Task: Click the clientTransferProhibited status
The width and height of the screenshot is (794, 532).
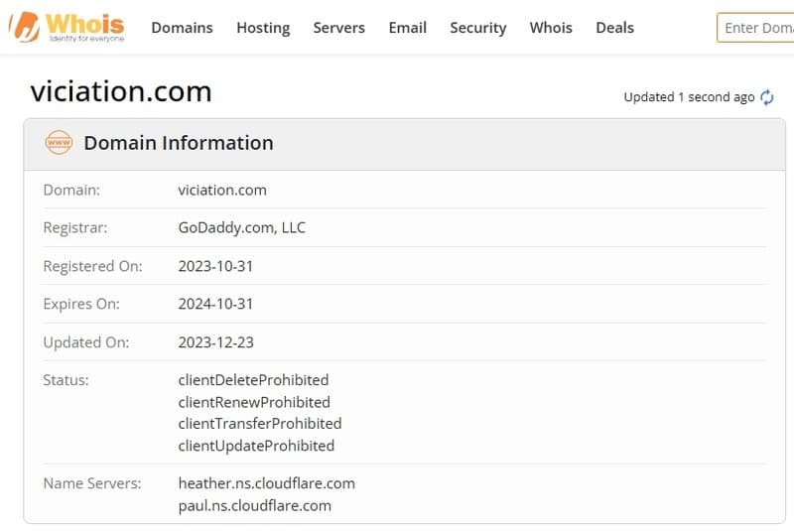Action: [x=259, y=424]
